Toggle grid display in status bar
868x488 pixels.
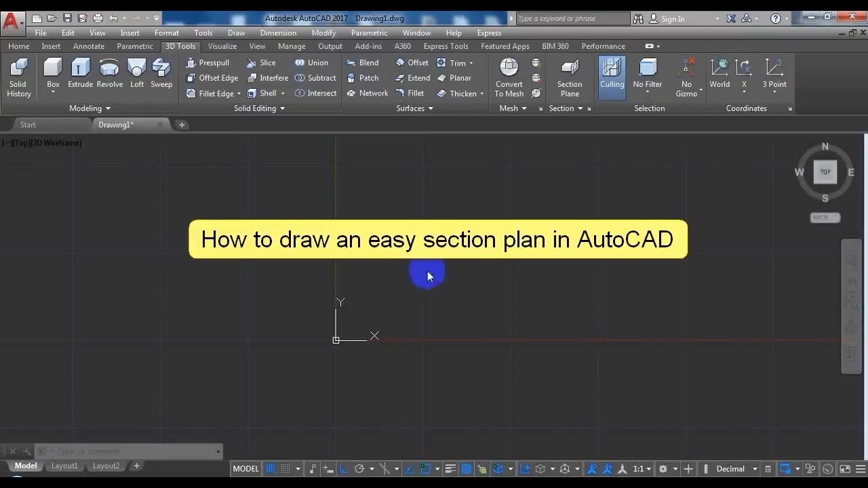click(x=270, y=468)
